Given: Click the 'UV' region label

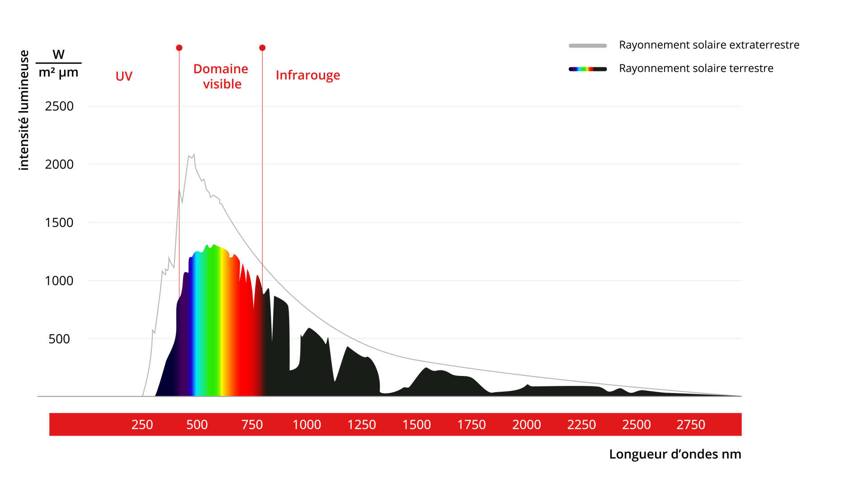Looking at the screenshot, I should [x=124, y=76].
